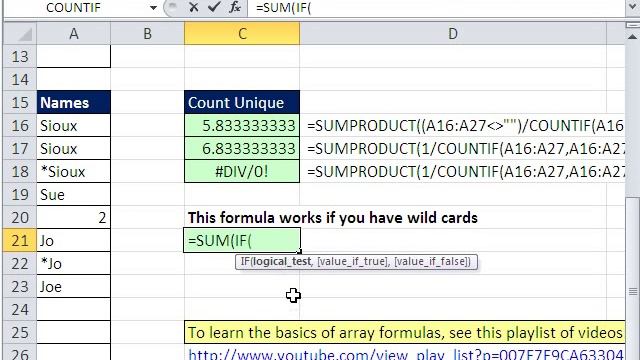
Task: Click in the formula bar text =SUM(IF(
Action: (283, 7)
